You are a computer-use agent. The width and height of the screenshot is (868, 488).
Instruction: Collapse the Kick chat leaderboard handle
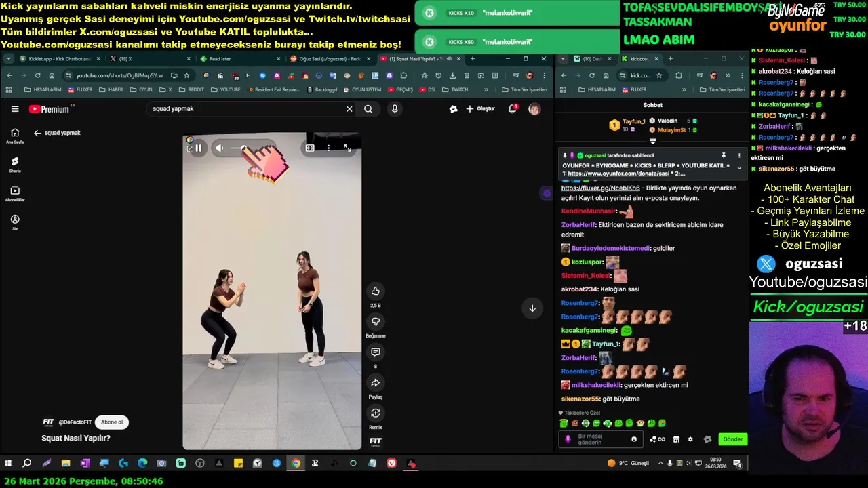[x=653, y=142]
